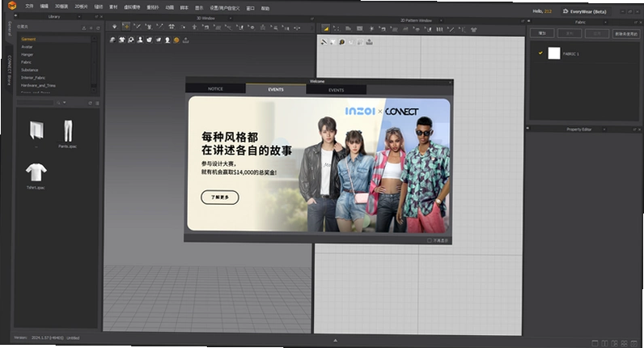
Task: Open the Fabric panel title dropdown
Action: tap(605, 22)
